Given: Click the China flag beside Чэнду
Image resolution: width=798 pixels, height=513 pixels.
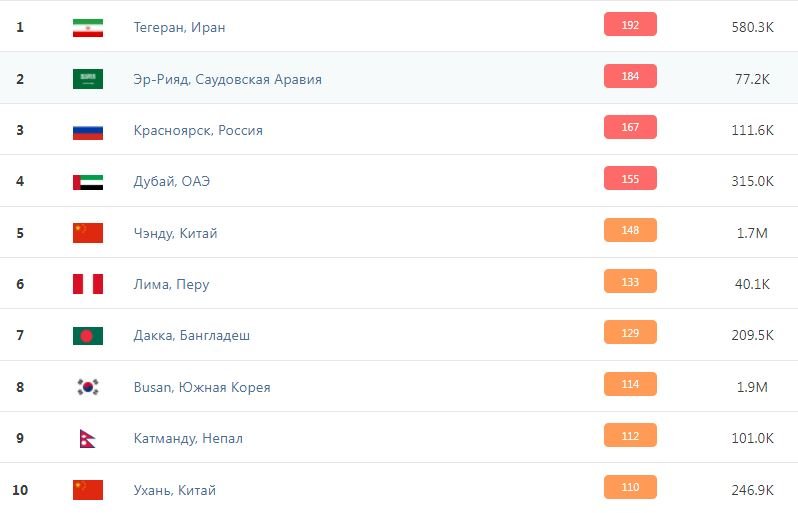Looking at the screenshot, I should tap(87, 233).
